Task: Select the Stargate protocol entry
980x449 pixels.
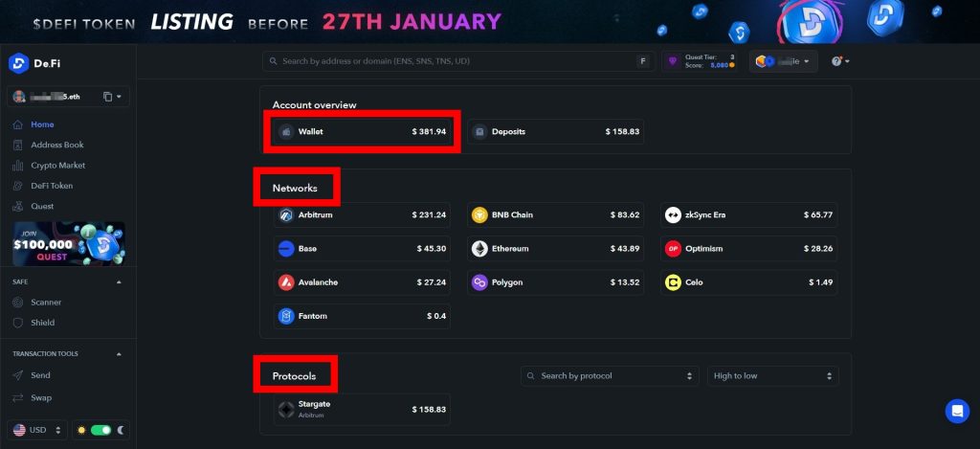Action: pos(362,410)
